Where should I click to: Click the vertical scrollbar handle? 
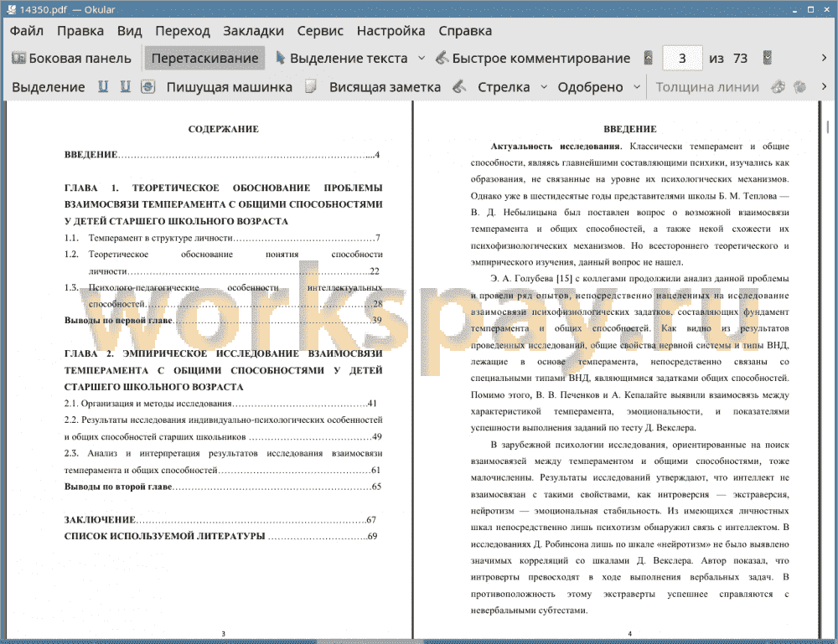point(828,126)
